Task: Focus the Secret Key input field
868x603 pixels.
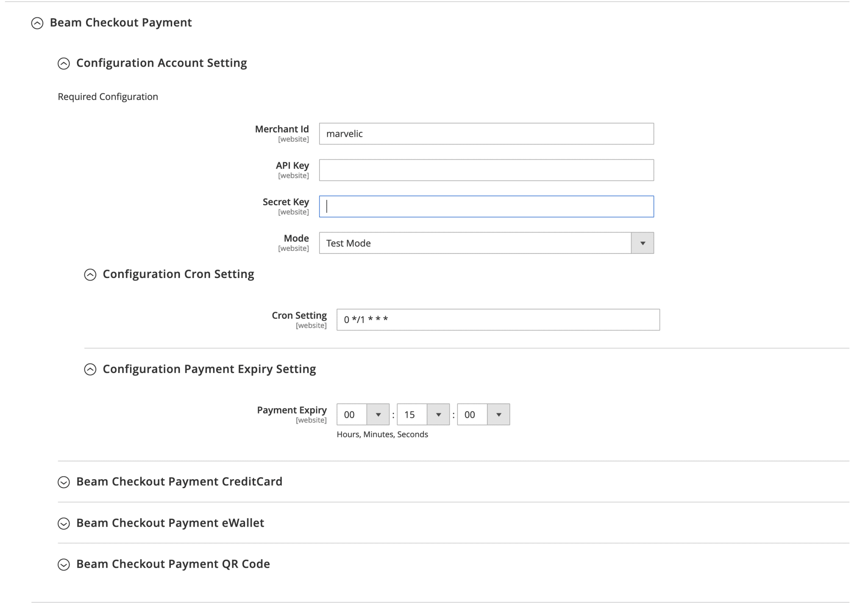Action: [x=487, y=206]
